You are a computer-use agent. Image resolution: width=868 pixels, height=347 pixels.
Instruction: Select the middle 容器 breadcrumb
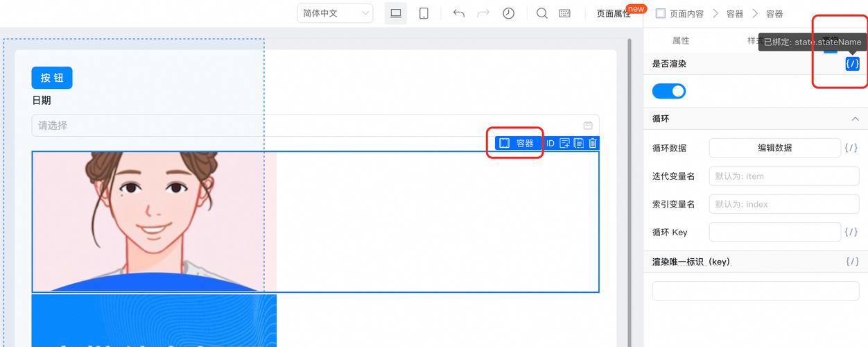pyautogui.click(x=734, y=14)
